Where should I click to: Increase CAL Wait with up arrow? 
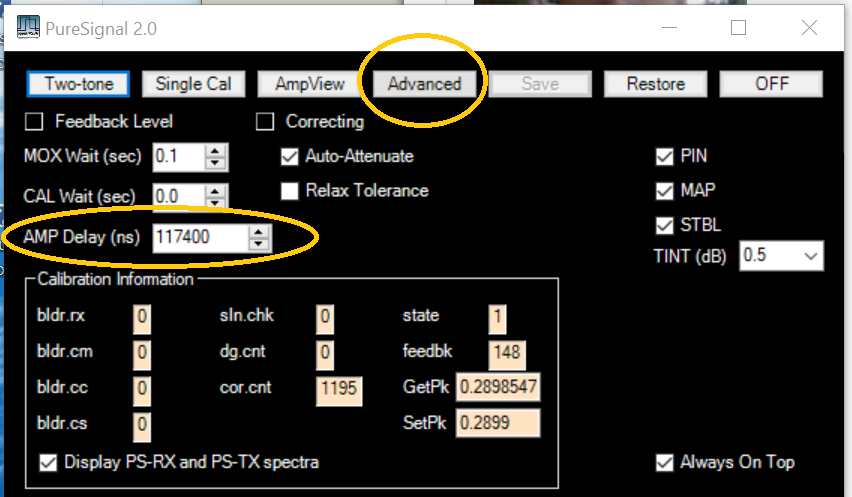[x=215, y=191]
